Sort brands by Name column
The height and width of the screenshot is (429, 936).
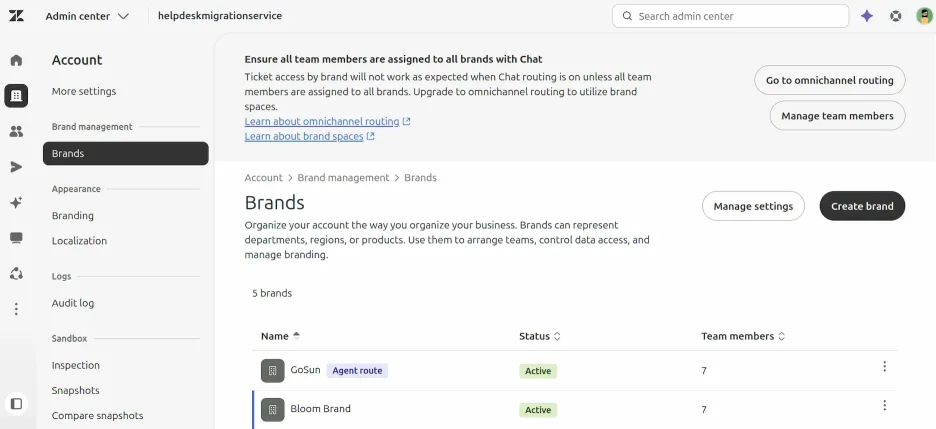(281, 336)
